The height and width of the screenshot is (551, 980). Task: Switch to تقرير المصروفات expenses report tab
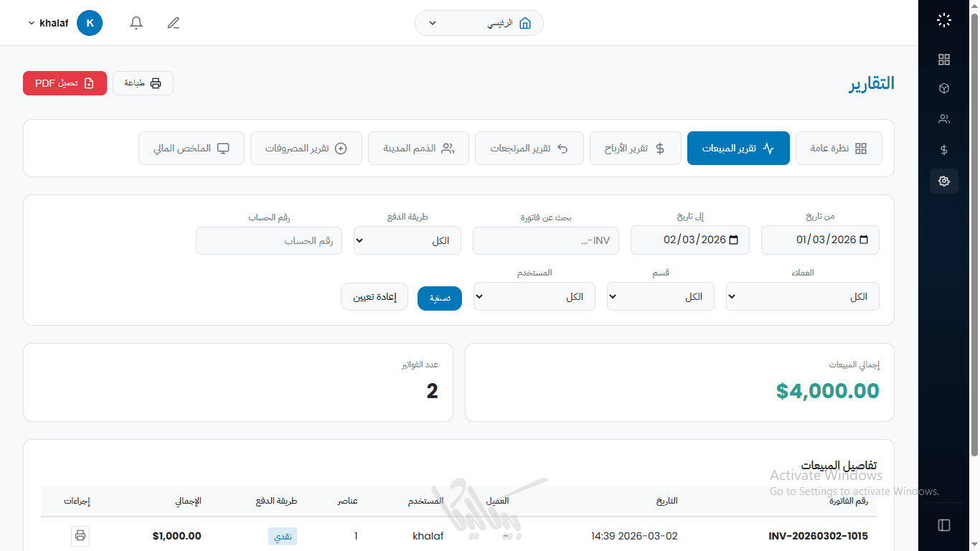[x=306, y=149]
